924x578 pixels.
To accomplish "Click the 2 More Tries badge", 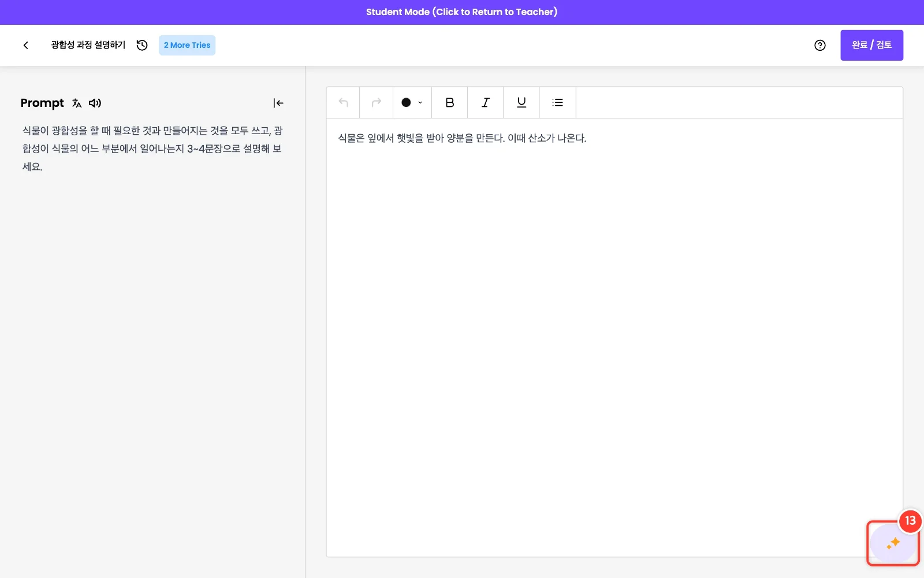I will (187, 45).
